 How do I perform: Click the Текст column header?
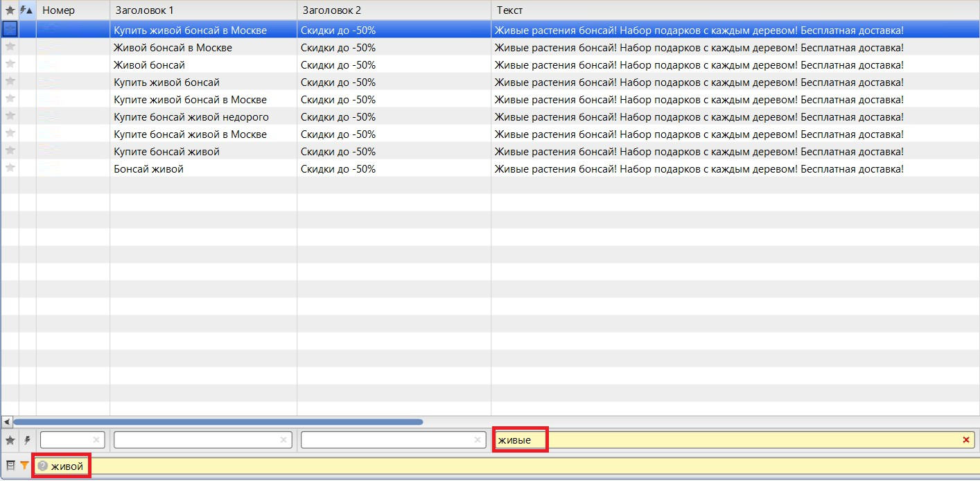(735, 10)
